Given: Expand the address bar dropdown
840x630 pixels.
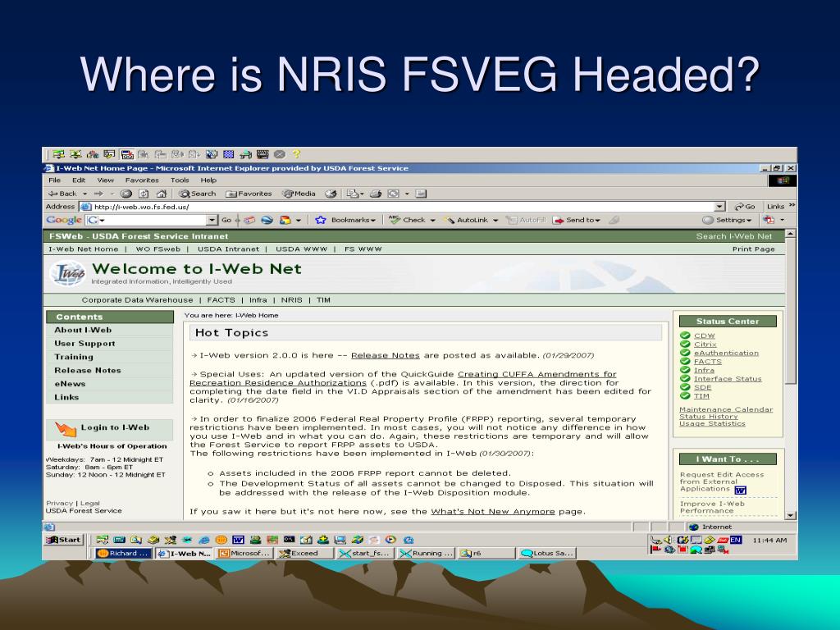Looking at the screenshot, I should click(x=719, y=207).
